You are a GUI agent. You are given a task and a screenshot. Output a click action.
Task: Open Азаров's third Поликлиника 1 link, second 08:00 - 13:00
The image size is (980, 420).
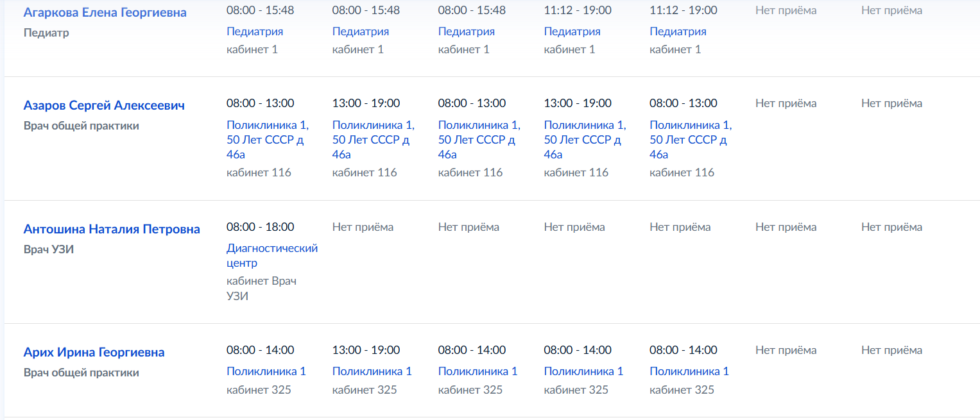[x=479, y=140]
